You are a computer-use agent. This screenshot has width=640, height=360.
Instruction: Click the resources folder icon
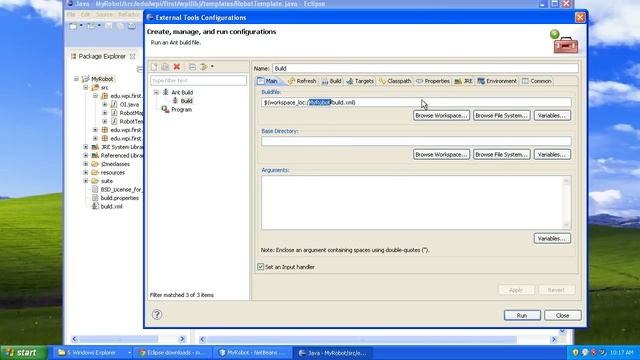coord(95,173)
